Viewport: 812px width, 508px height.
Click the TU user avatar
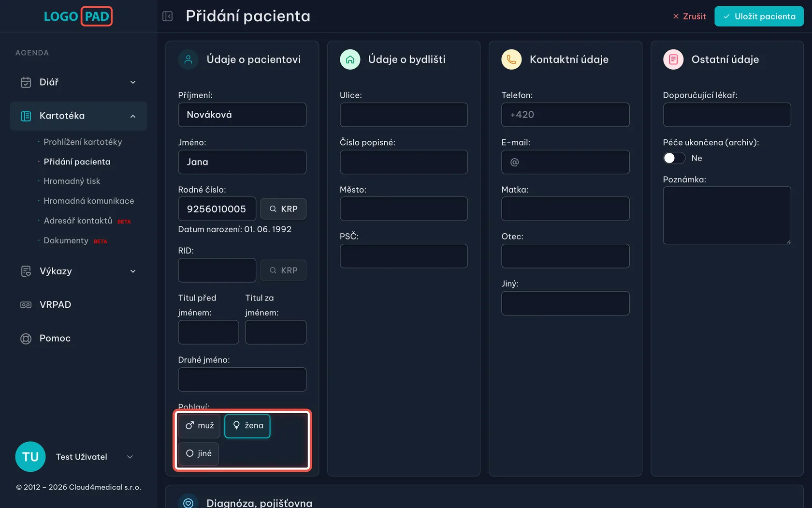(30, 457)
